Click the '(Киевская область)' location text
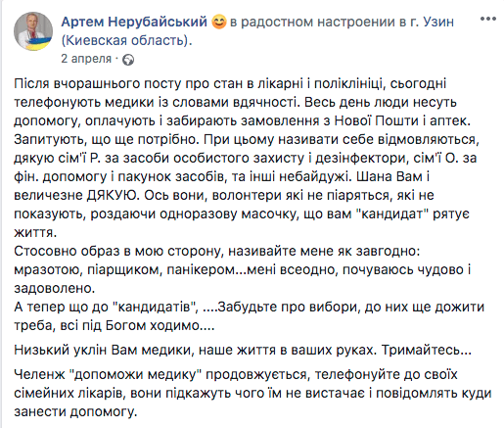Screen dimensions: 504x428 click(126, 40)
